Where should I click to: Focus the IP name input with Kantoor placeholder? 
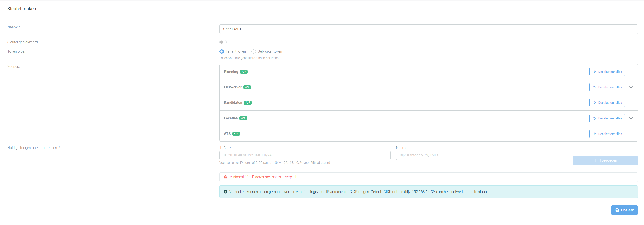pos(481,155)
